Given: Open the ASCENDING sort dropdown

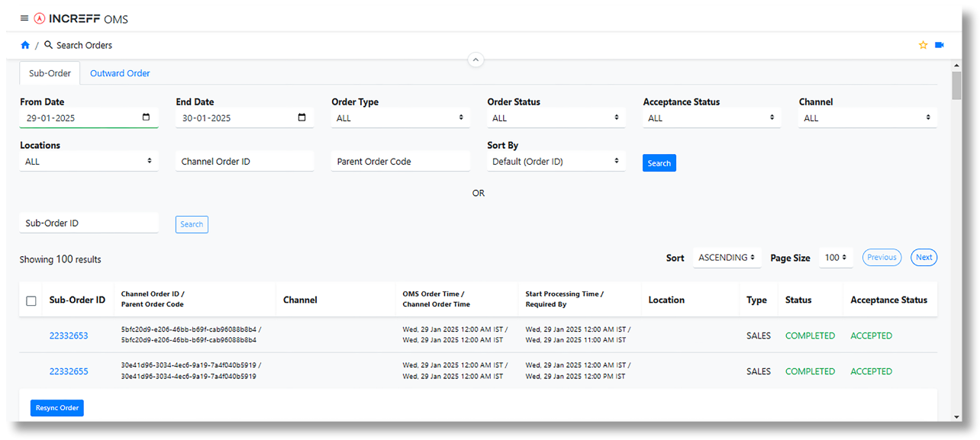Looking at the screenshot, I should pos(727,258).
